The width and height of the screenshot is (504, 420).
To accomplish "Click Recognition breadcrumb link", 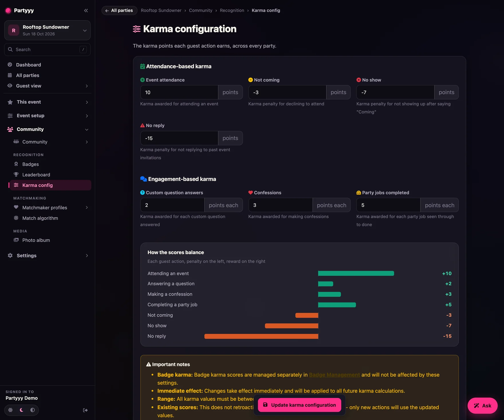I will pos(232,11).
